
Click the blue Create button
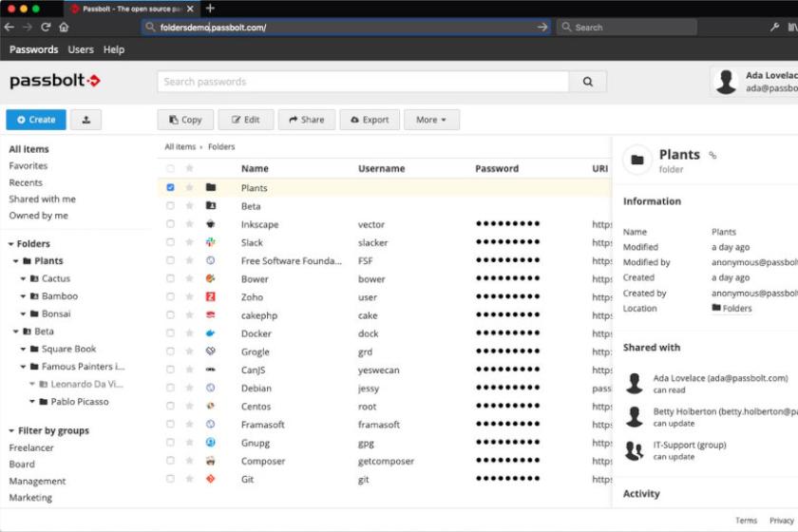click(x=36, y=120)
